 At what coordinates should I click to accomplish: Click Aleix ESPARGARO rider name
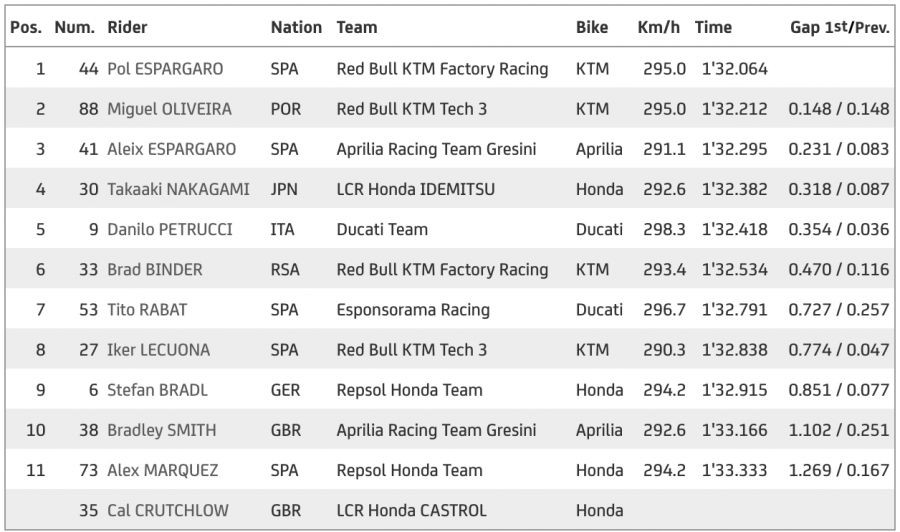(x=171, y=149)
